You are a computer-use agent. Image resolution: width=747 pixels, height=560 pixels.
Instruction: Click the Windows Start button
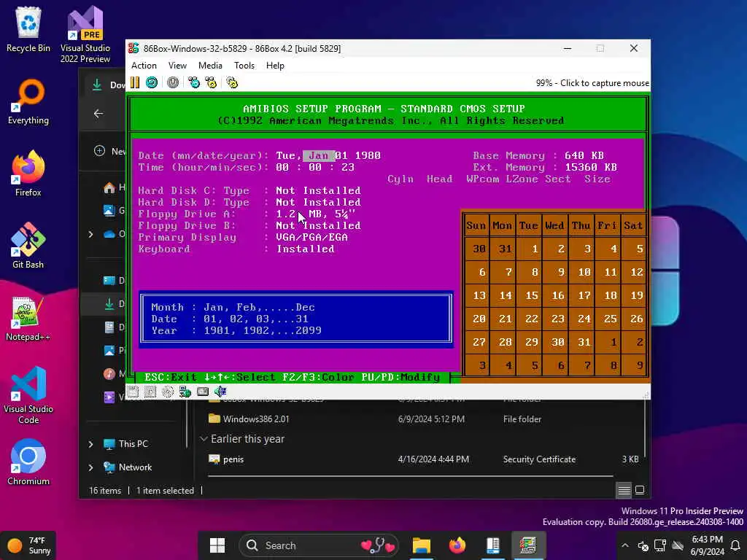(x=217, y=545)
